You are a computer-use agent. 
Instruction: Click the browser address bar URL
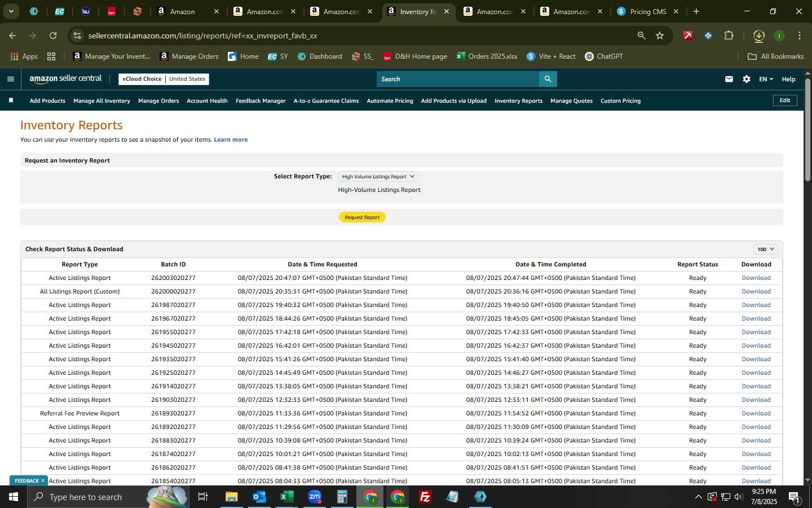202,36
